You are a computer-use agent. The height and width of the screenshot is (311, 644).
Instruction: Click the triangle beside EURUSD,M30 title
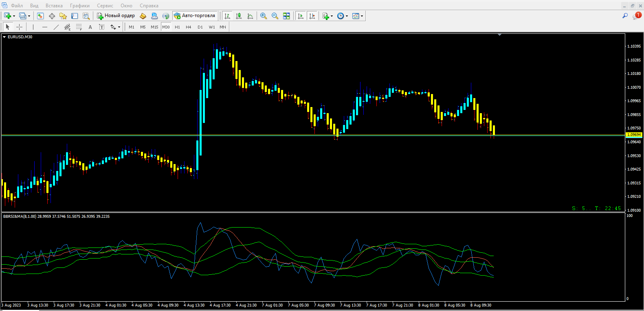(x=4, y=37)
